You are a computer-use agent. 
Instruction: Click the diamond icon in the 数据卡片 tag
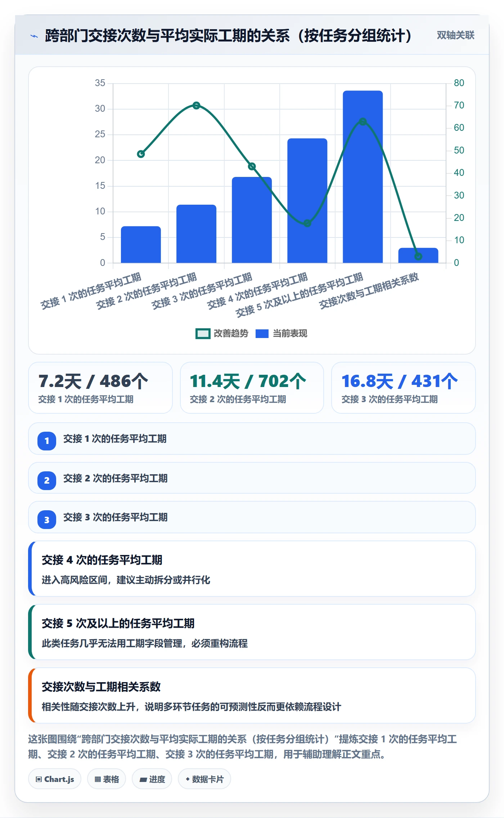[x=188, y=779]
